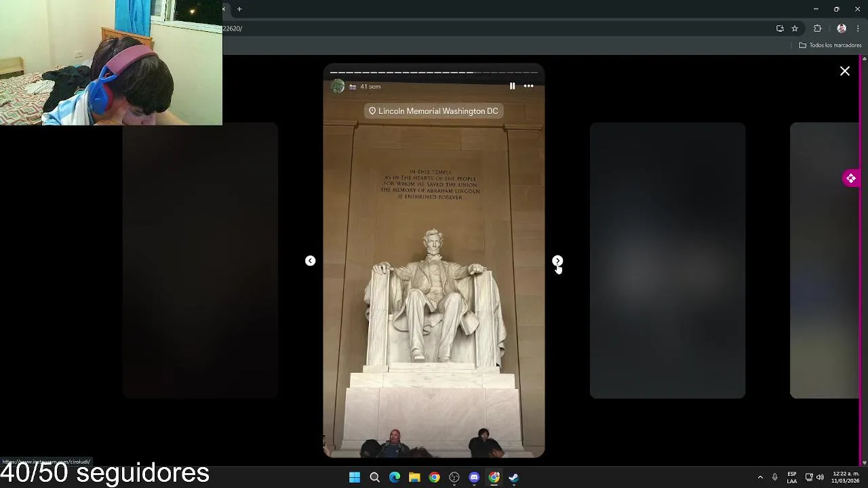Pause the story playback
Viewport: 868px width, 488px height.
512,86
